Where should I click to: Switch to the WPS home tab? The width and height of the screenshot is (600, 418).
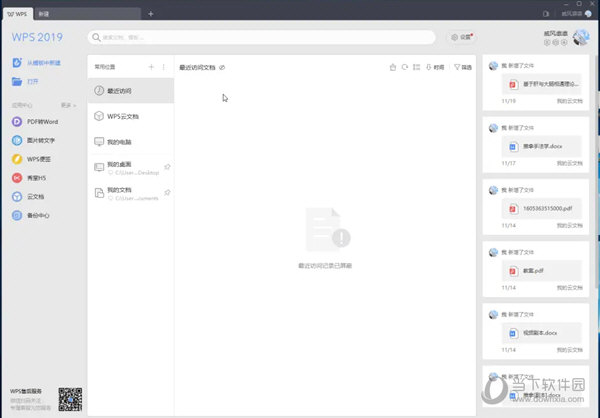[x=17, y=14]
